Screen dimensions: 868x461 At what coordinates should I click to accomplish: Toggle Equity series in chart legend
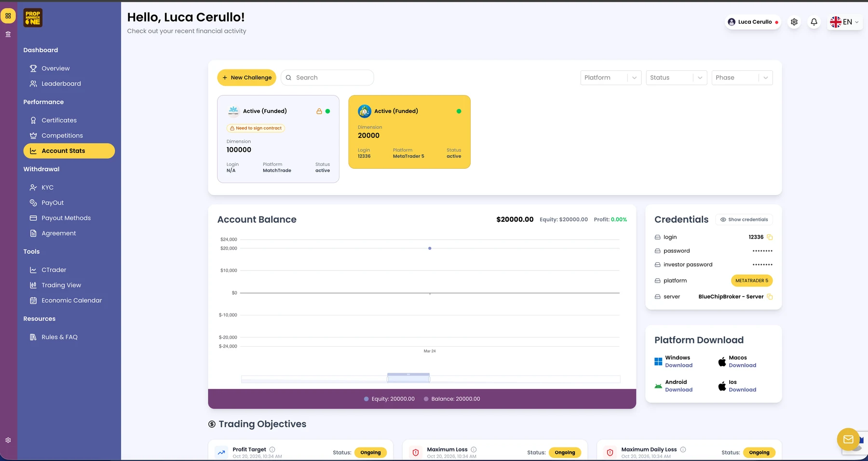tap(389, 399)
